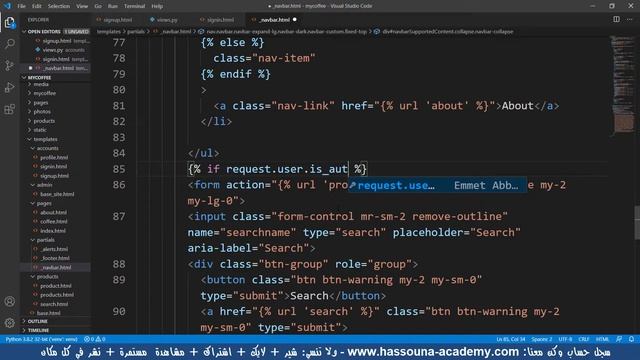Viewport: 640px width, 360px height.
Task: Change the Spaces: 2 indentation setting
Action: pos(542,339)
